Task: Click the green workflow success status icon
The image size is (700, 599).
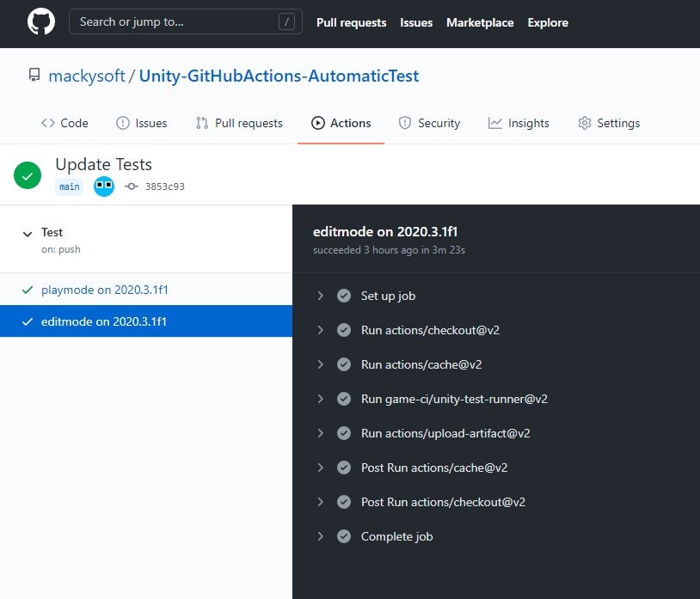Action: (x=28, y=174)
